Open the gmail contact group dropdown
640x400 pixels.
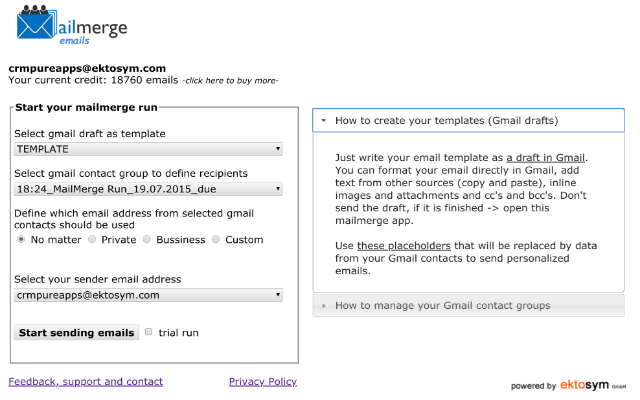pyautogui.click(x=148, y=188)
